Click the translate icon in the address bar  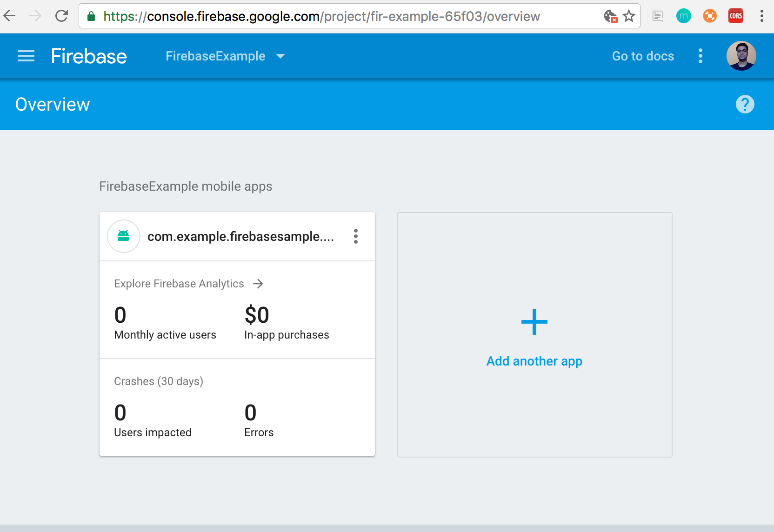point(610,16)
